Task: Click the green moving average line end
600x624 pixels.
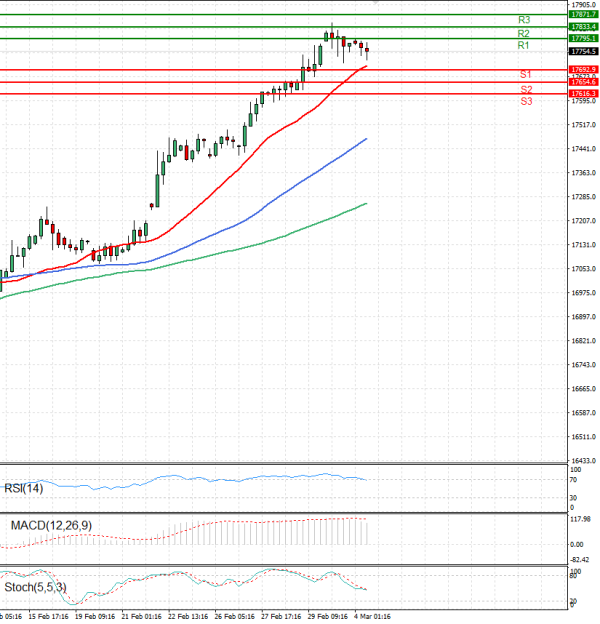Action: coord(365,204)
